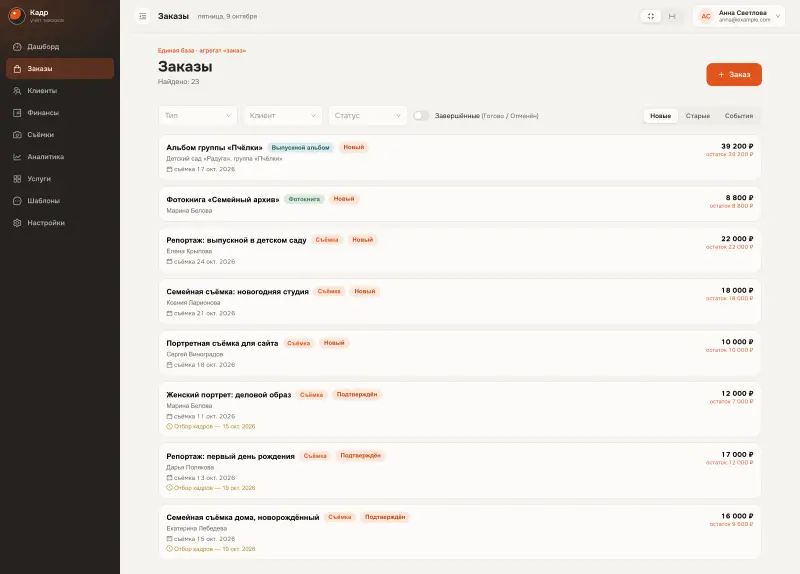This screenshot has width=800, height=574.
Task: Open the Тип filter dropdown
Action: click(198, 116)
